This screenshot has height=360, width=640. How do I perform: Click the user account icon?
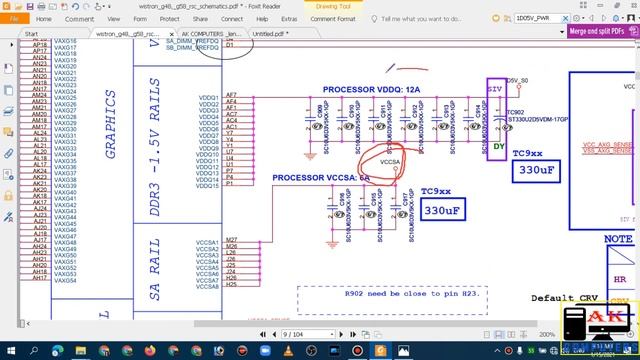[631, 18]
